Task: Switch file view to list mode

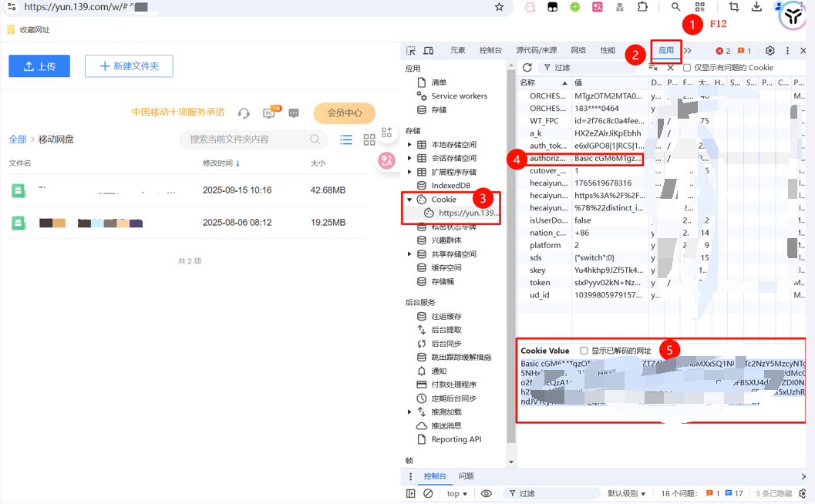Action: point(346,139)
